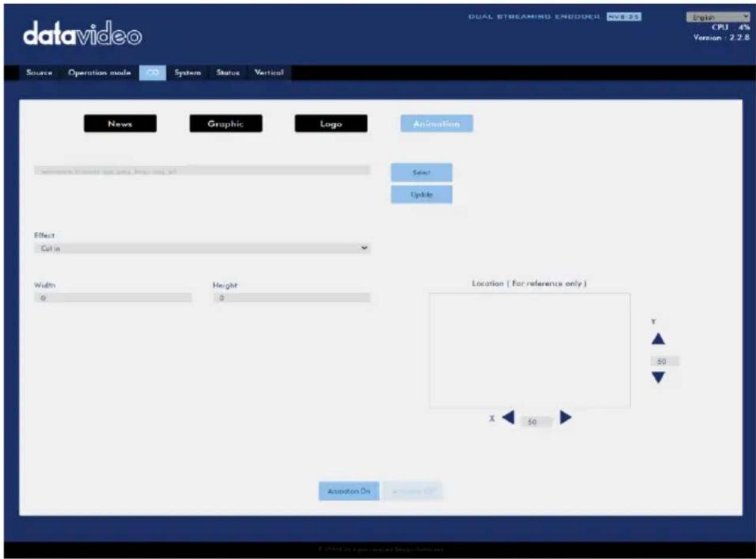The height and width of the screenshot is (559, 756).
Task: Turn Animation Off
Action: (413, 491)
